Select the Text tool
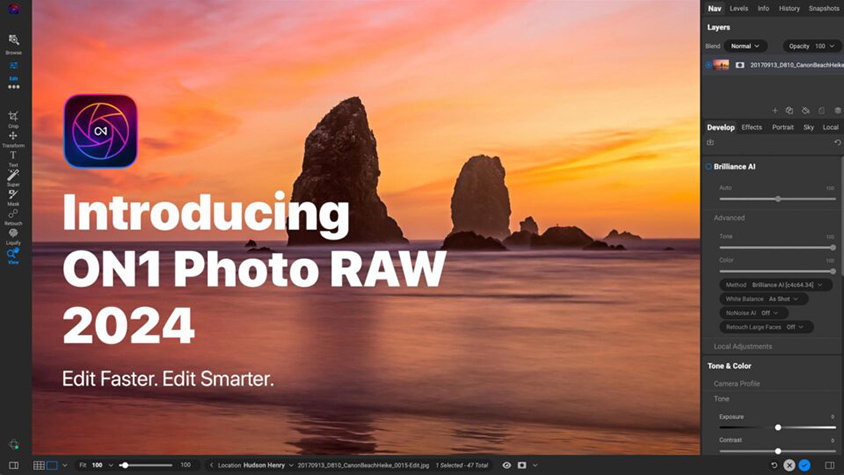Screen dimensions: 844x475 coord(13,156)
